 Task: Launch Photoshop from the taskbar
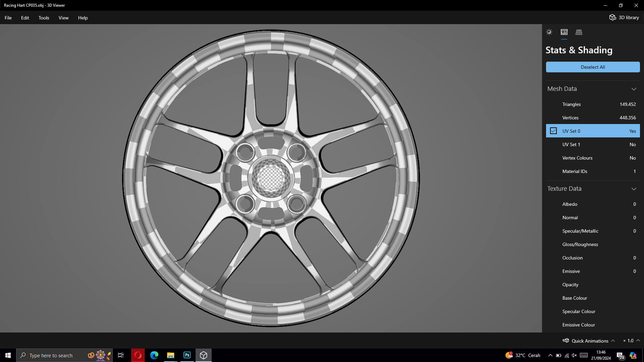[187, 355]
